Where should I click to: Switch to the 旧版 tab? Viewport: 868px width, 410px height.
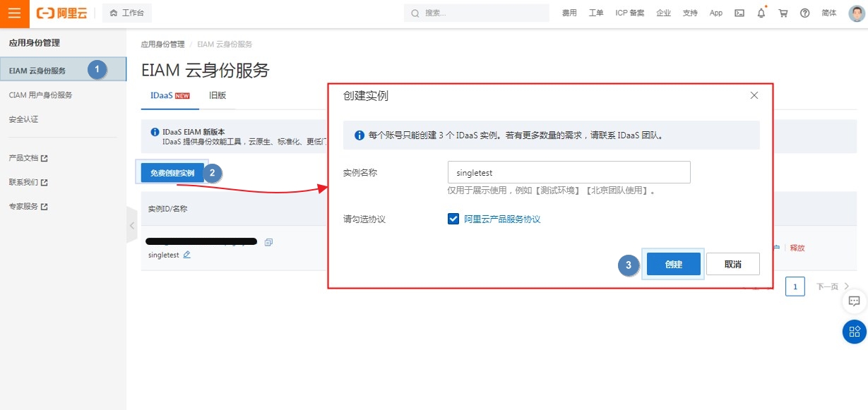218,95
